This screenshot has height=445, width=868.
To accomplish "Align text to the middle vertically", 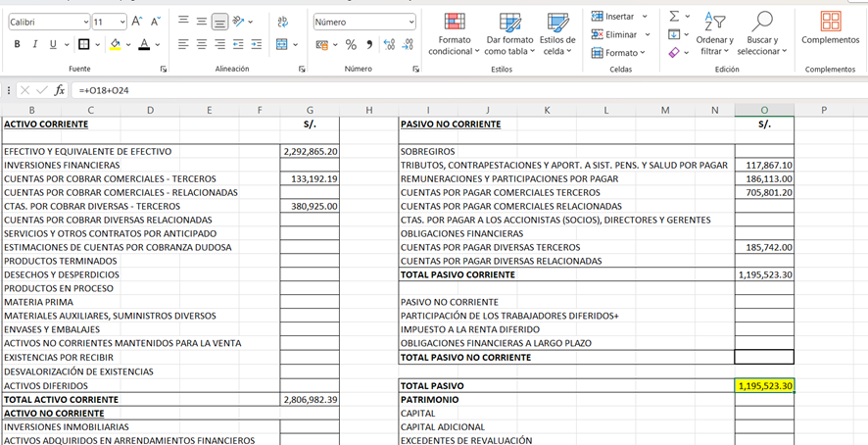I will pos(202,21).
